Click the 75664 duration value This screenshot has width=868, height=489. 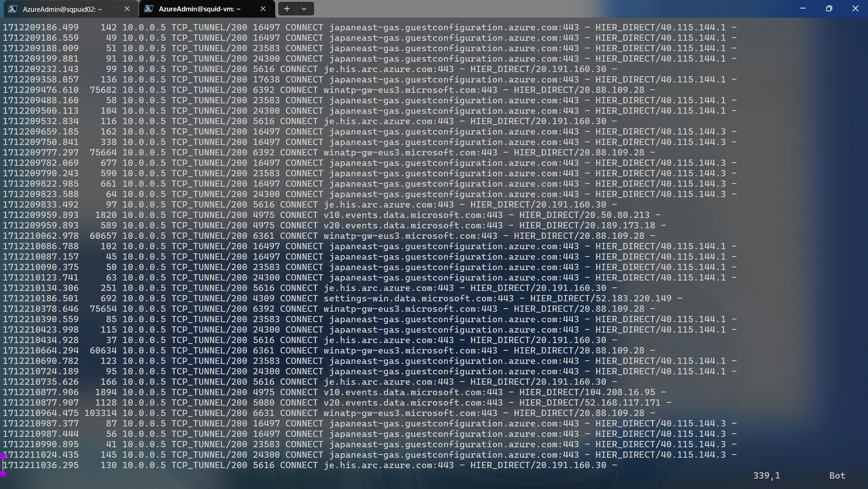(x=103, y=152)
